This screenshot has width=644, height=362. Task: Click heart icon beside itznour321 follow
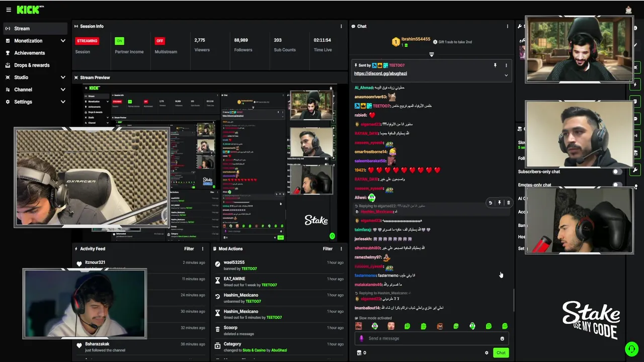(79, 264)
